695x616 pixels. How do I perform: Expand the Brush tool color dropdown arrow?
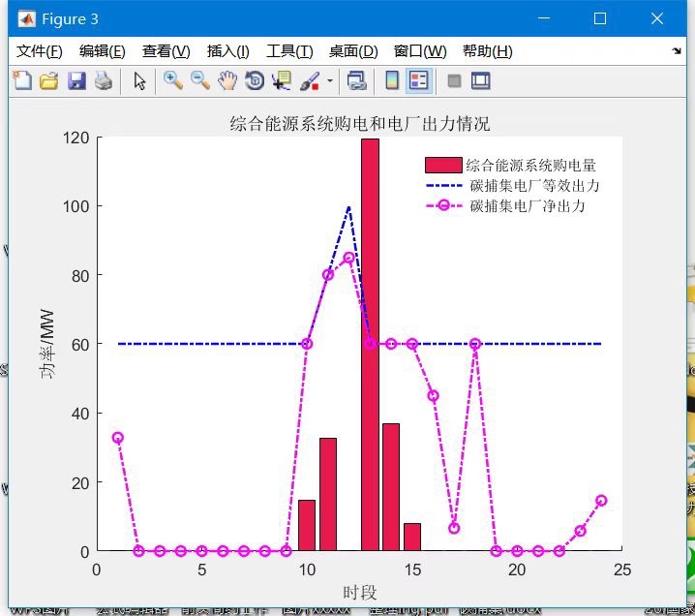pyautogui.click(x=330, y=80)
